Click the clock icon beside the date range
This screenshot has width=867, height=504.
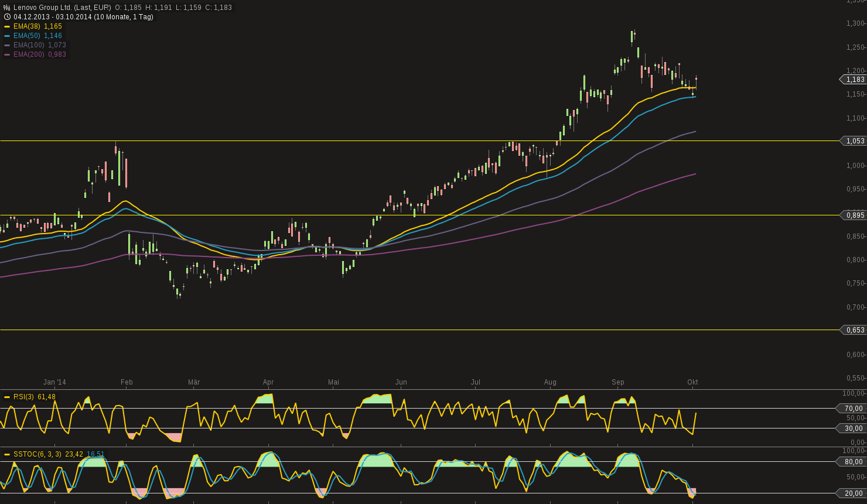tap(7, 17)
